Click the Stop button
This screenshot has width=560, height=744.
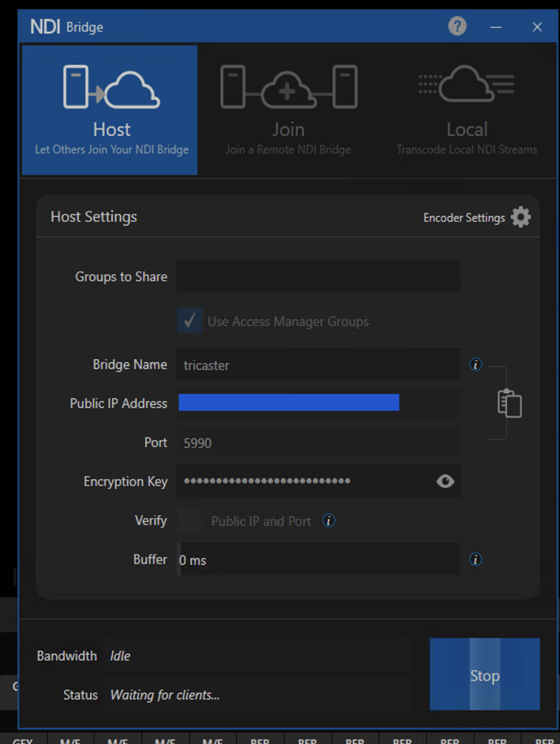click(x=485, y=674)
